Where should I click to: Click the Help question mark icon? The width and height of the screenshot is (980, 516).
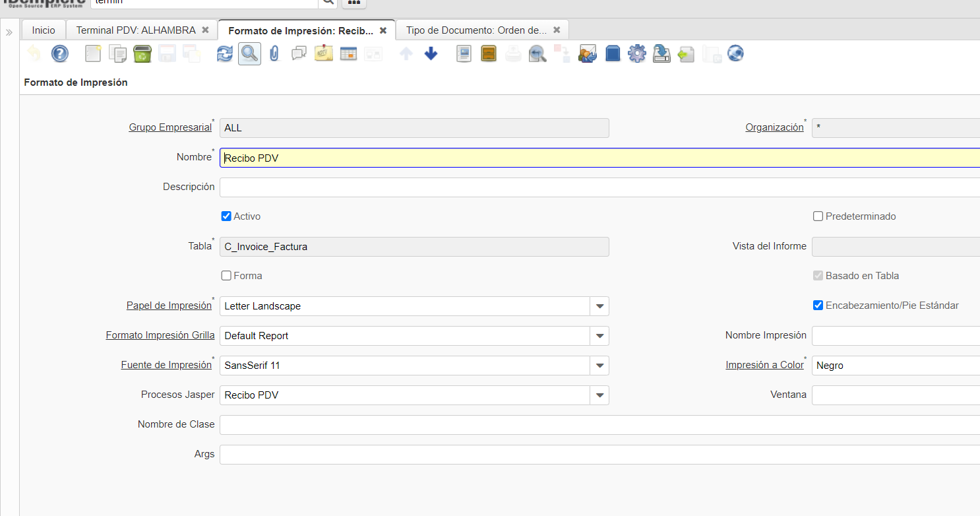60,53
